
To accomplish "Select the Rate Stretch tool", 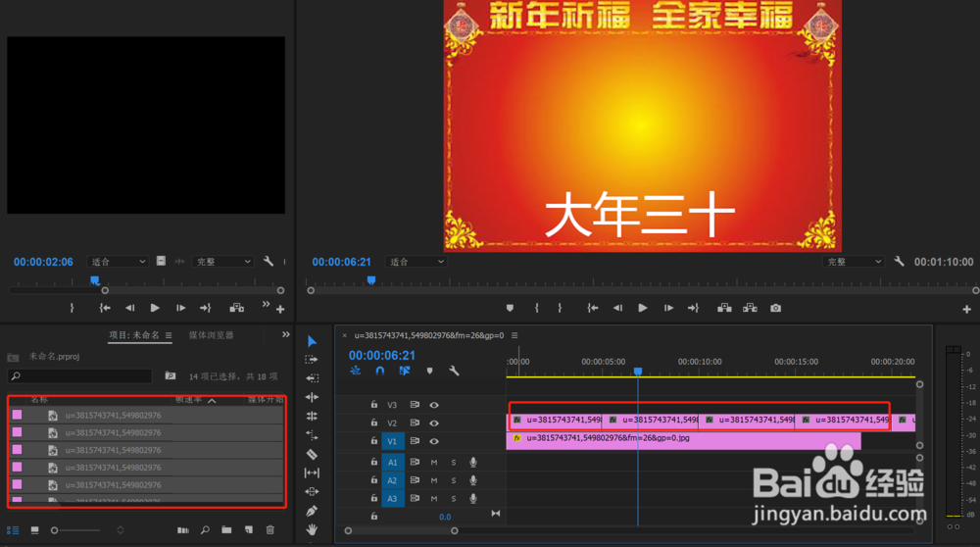I will 312,416.
